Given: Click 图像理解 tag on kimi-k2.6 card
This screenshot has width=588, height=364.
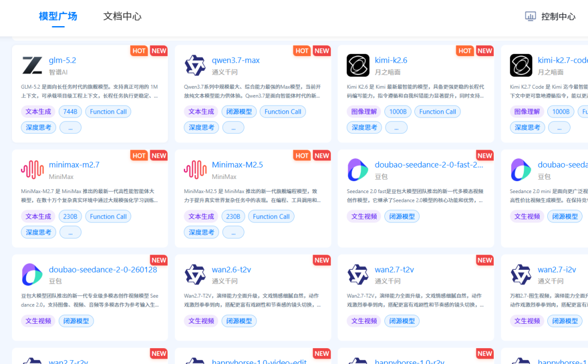Looking at the screenshot, I should (364, 112).
